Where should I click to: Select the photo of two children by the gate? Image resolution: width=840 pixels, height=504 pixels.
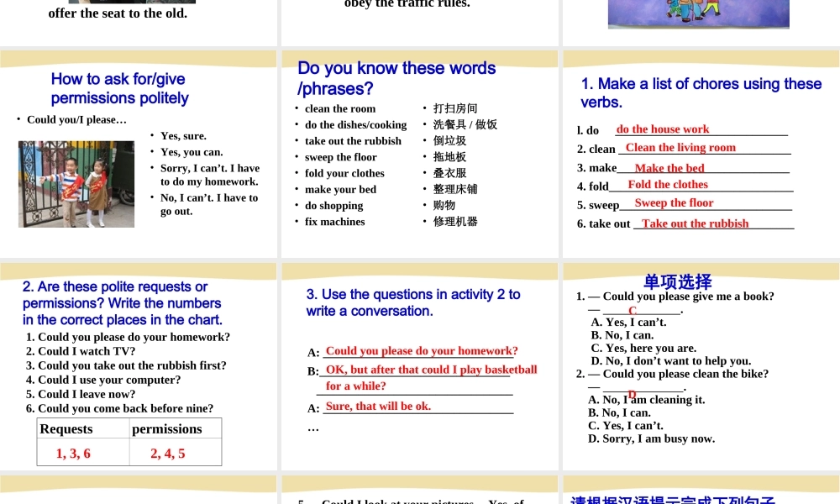pos(76,183)
